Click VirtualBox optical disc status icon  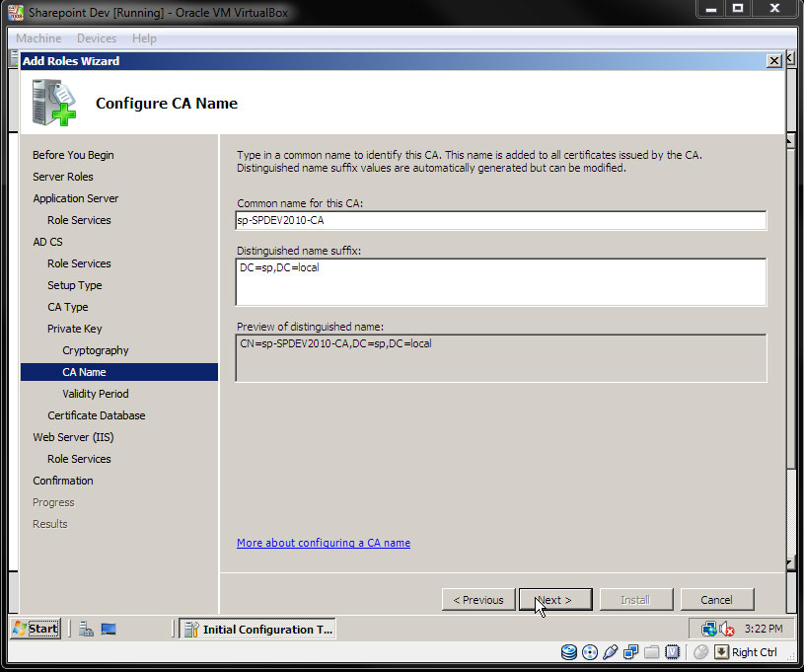(590, 652)
